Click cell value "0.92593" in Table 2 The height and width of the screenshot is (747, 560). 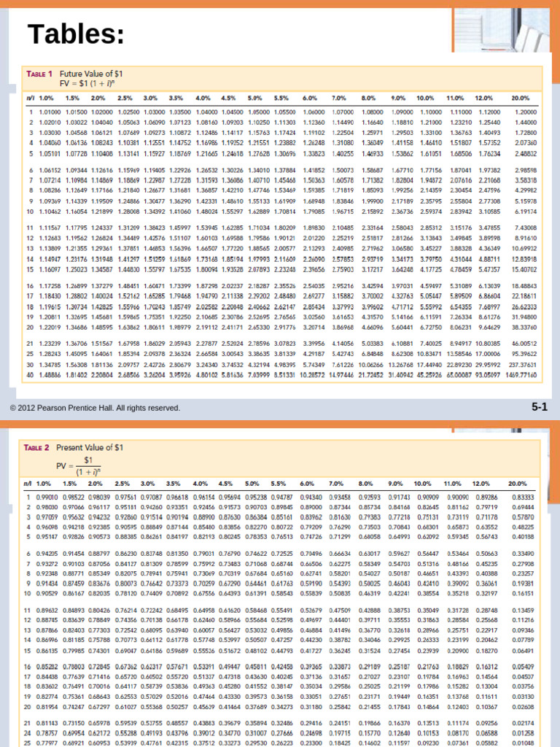(369, 498)
